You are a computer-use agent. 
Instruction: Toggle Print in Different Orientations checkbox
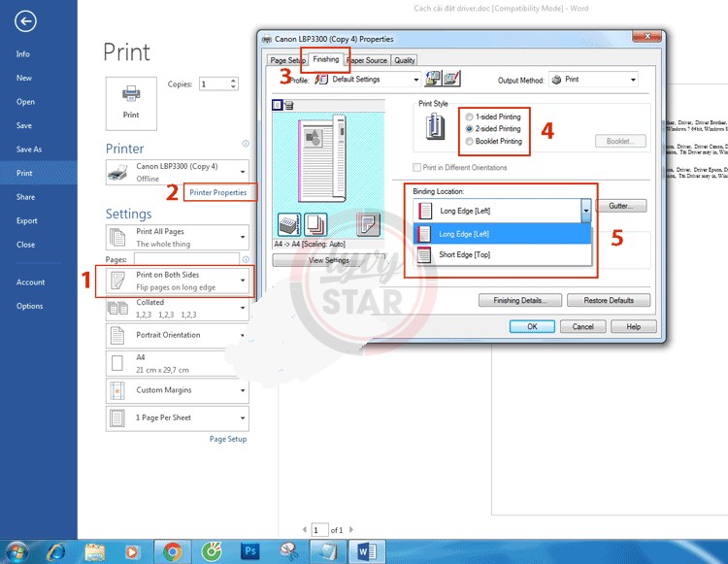[417, 168]
